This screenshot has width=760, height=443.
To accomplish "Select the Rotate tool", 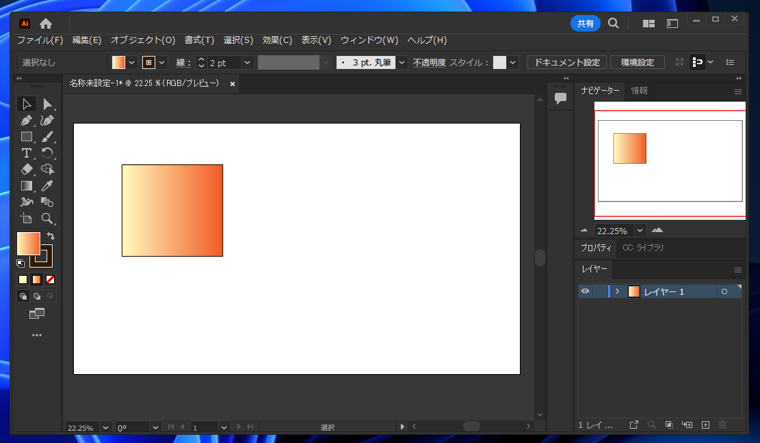I will (47, 153).
